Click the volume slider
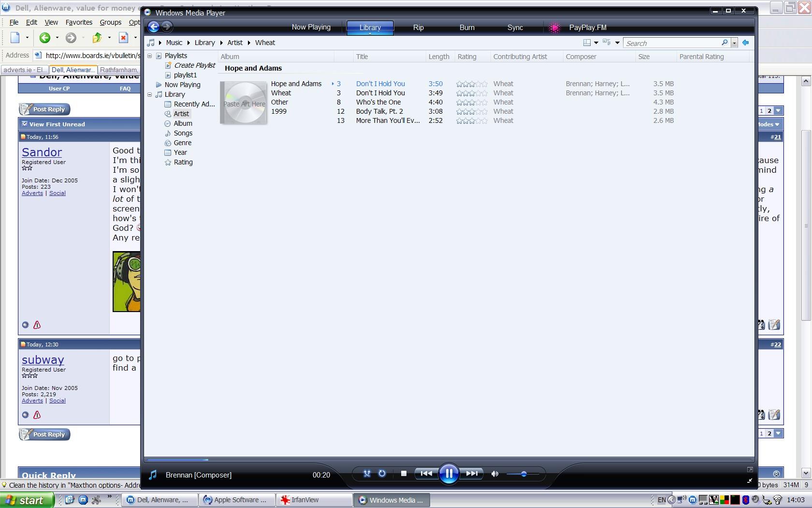This screenshot has width=812, height=508. [523, 474]
